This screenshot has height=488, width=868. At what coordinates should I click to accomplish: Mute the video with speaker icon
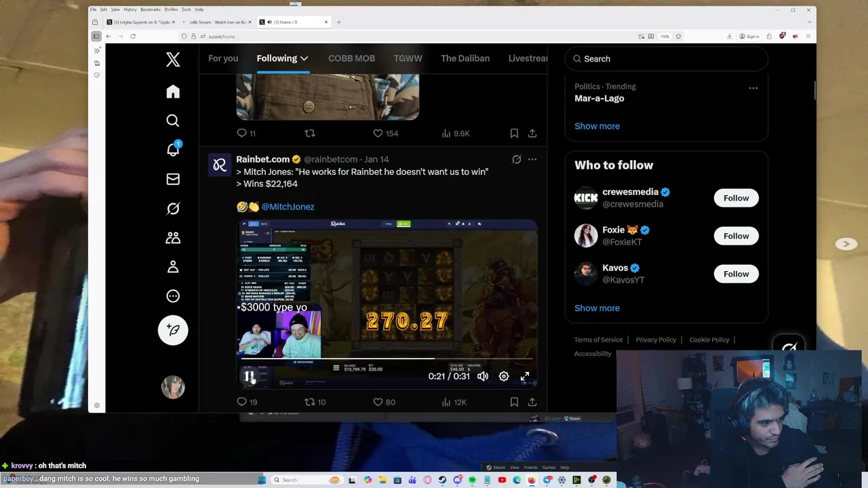(482, 376)
